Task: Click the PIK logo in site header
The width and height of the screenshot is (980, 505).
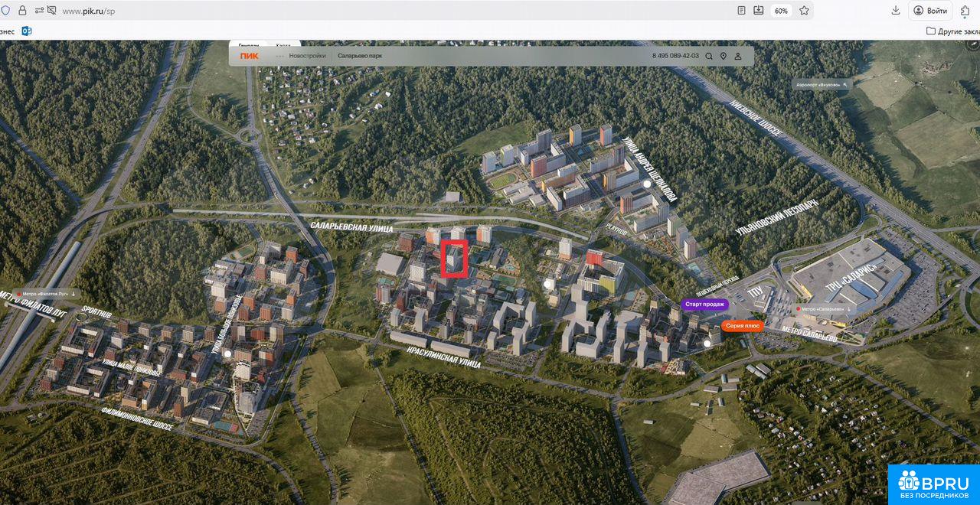Action: tap(249, 56)
